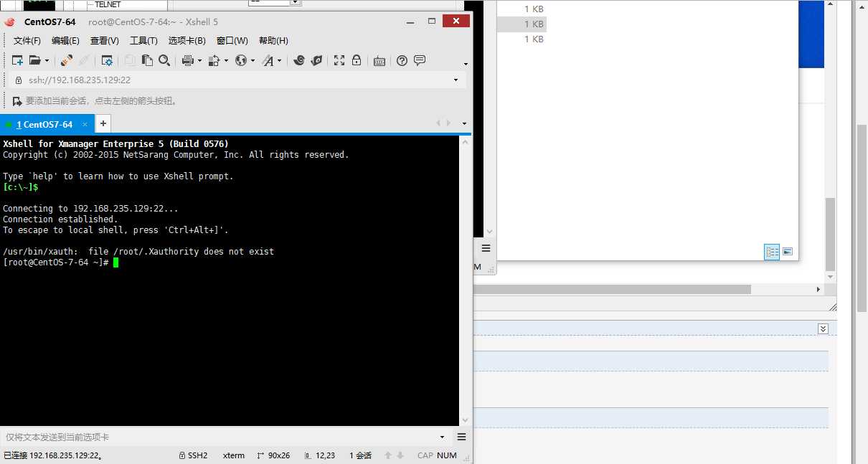Screen dimensions: 868x464
Task: Collapse panel with double-chevron in background window
Action: 824,328
